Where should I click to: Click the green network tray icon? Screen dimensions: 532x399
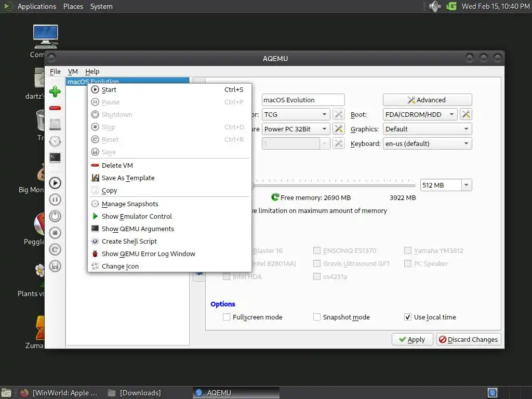click(x=451, y=6)
